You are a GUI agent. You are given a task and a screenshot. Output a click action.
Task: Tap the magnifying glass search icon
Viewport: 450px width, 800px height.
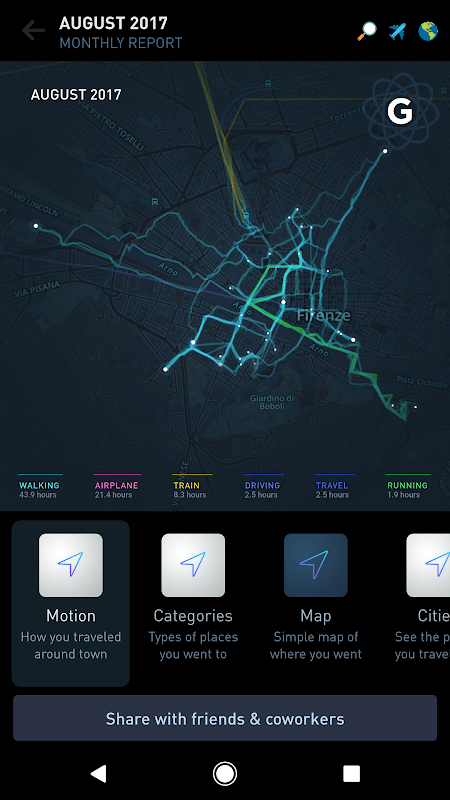tap(366, 32)
